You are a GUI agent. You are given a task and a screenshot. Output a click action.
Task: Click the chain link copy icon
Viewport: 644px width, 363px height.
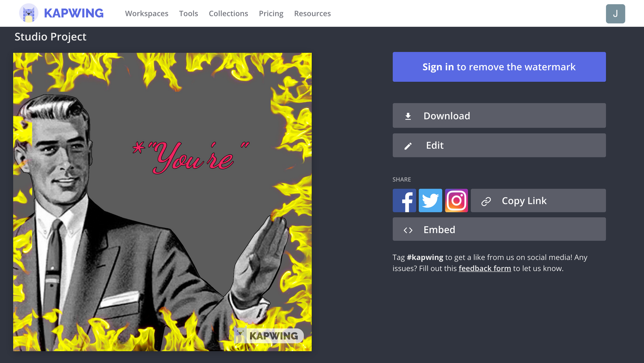pyautogui.click(x=486, y=201)
